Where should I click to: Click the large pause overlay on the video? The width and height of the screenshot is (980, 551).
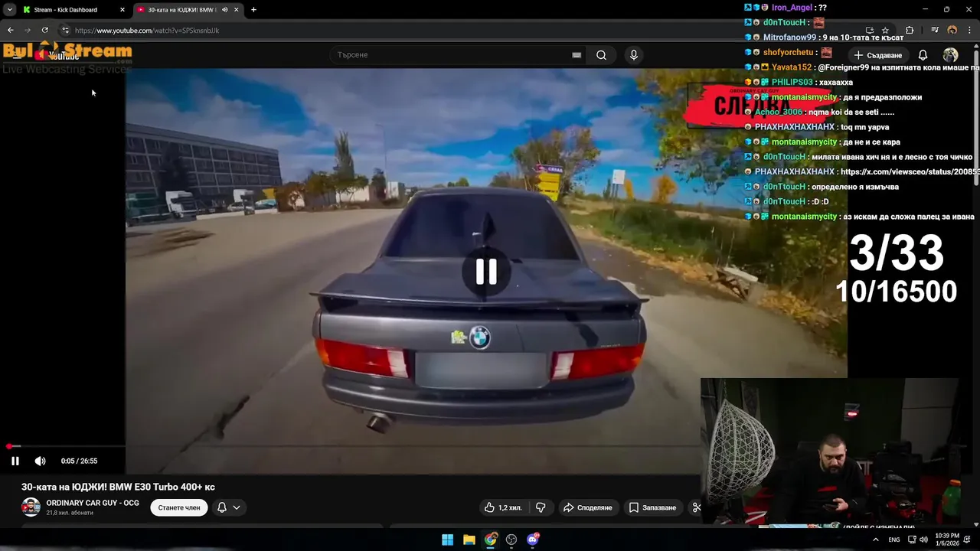click(x=486, y=272)
